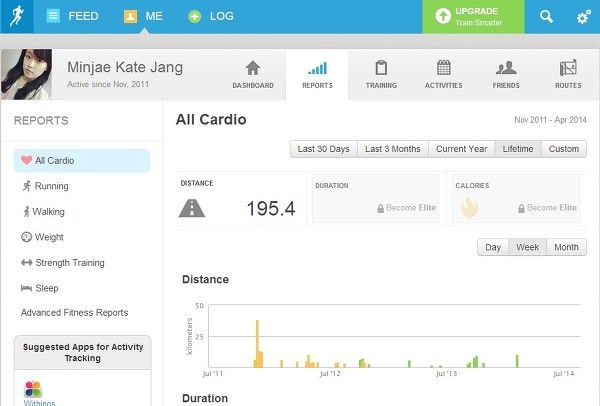Click the Running figure icon in sidebar
The image size is (600, 406).
click(x=26, y=186)
